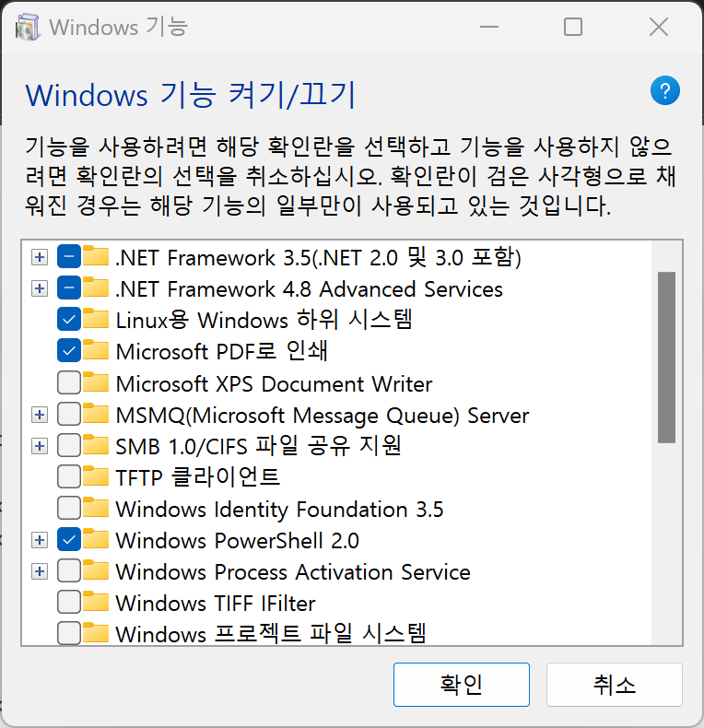Toggle the .NET Framework 3.5 checkbox
The height and width of the screenshot is (728, 704).
[x=69, y=257]
